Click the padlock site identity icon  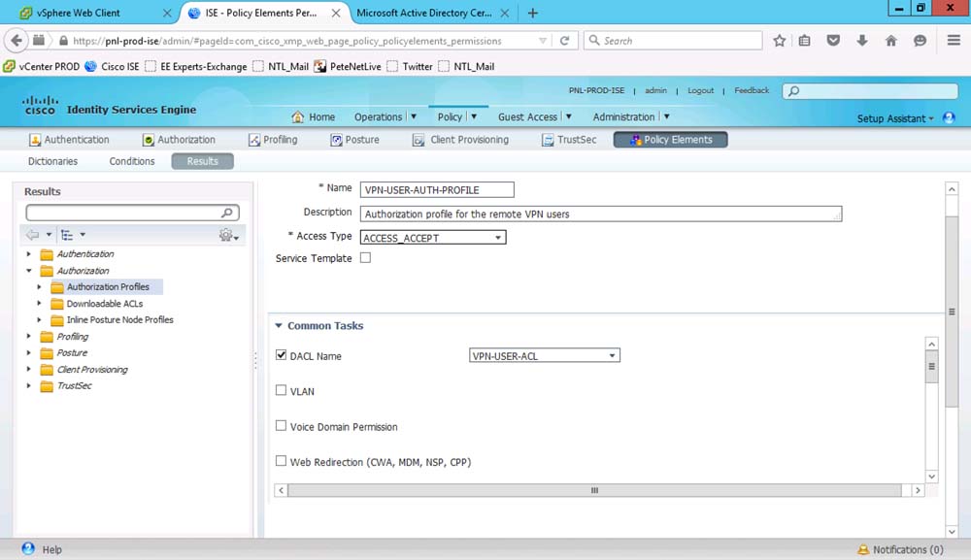[x=63, y=41]
